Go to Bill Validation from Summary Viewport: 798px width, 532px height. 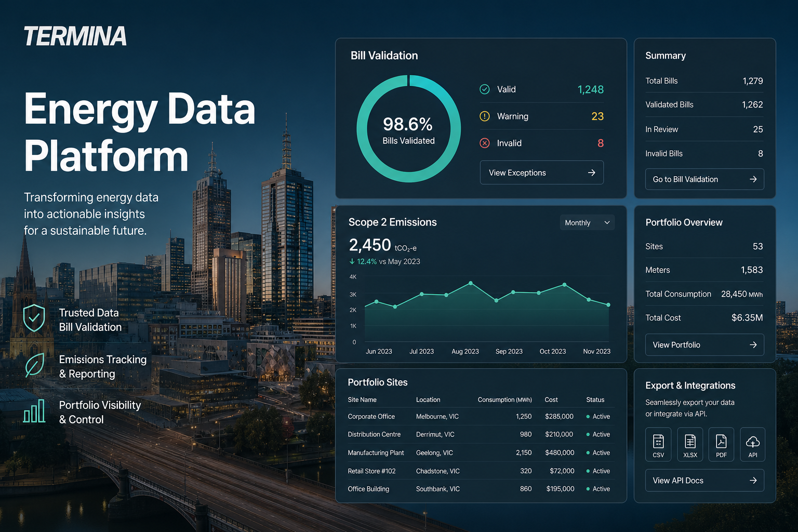coord(704,179)
